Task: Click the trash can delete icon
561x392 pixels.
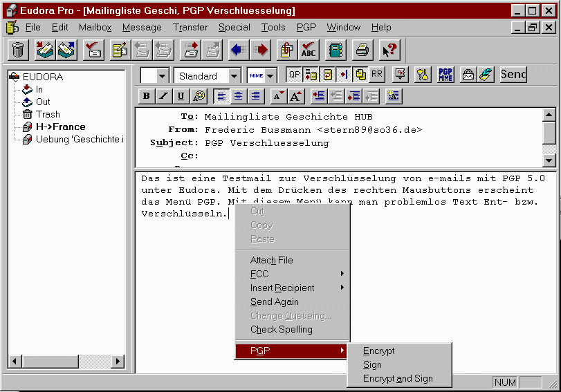Action: [x=19, y=50]
